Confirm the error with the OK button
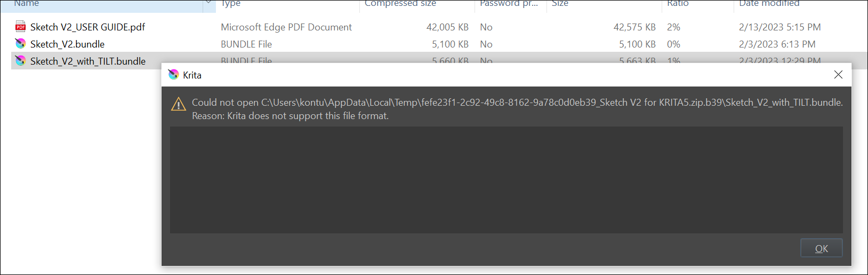Viewport: 868px width, 275px height. [822, 248]
